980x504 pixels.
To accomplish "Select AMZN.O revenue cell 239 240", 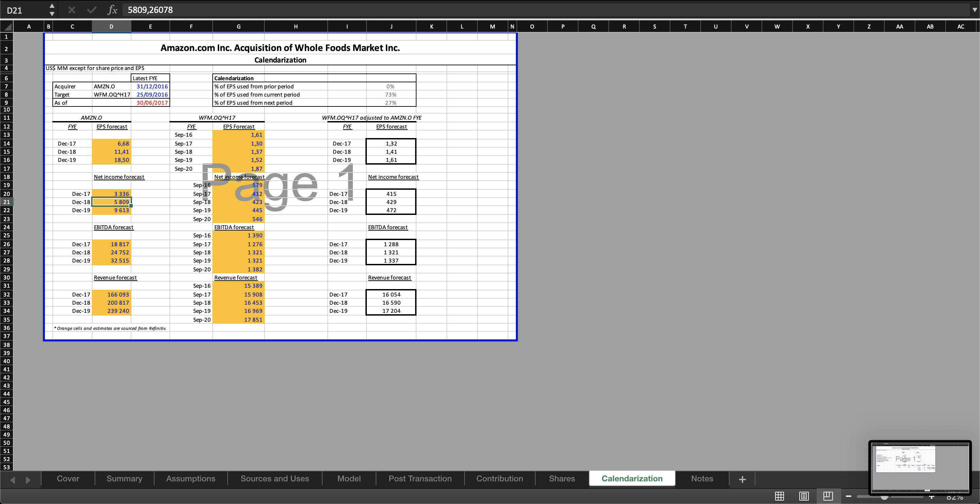I will click(x=112, y=311).
